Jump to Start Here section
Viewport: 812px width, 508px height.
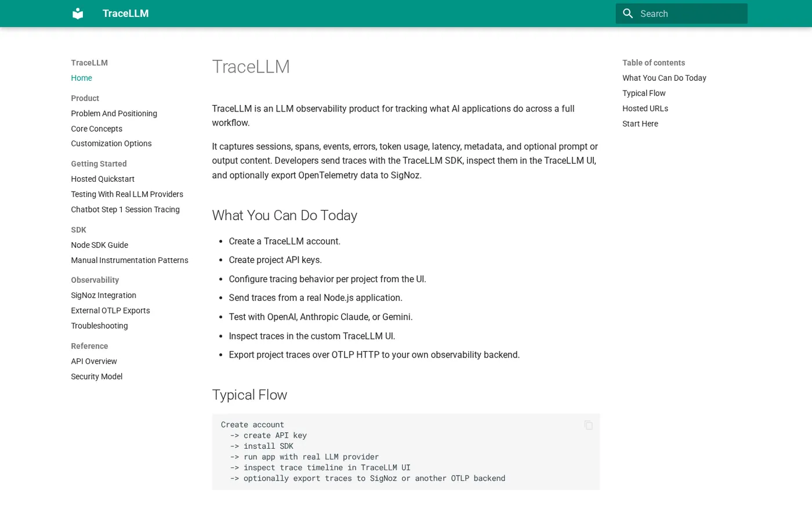(x=640, y=123)
